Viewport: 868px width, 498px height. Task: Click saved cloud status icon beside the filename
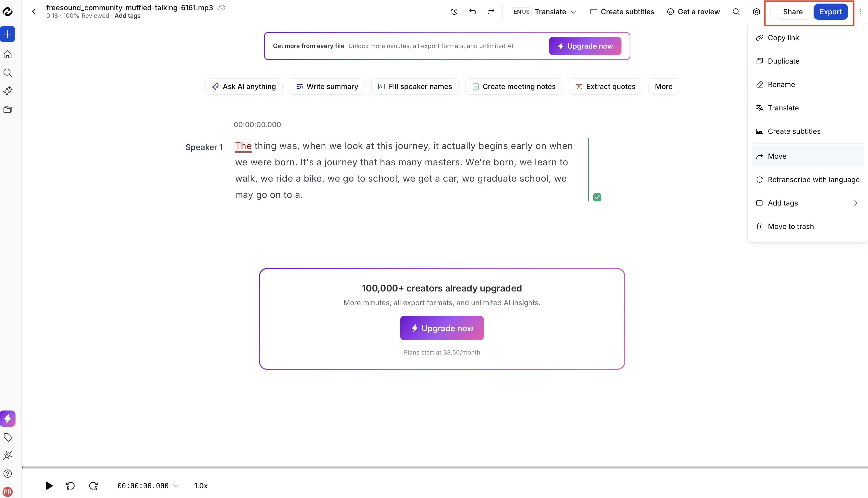click(221, 8)
